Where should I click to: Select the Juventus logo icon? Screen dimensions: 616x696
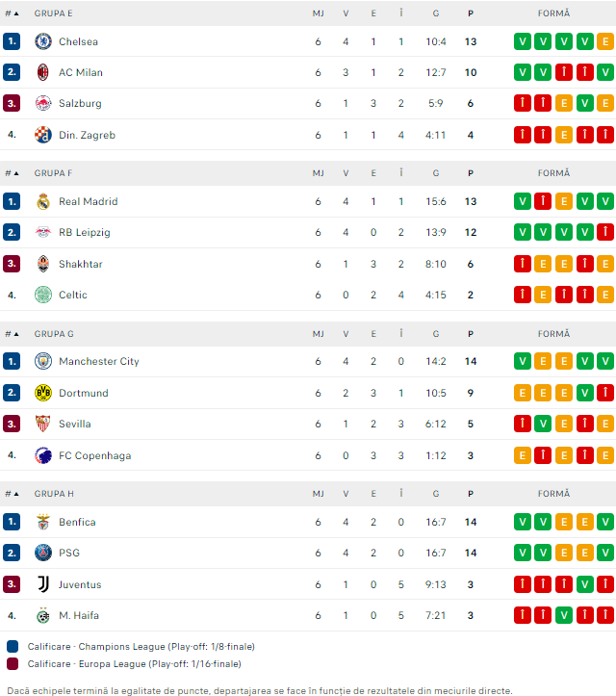click(x=43, y=584)
